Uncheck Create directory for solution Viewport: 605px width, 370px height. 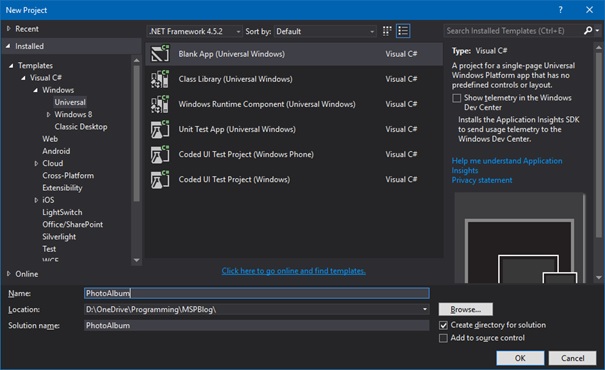coord(443,325)
